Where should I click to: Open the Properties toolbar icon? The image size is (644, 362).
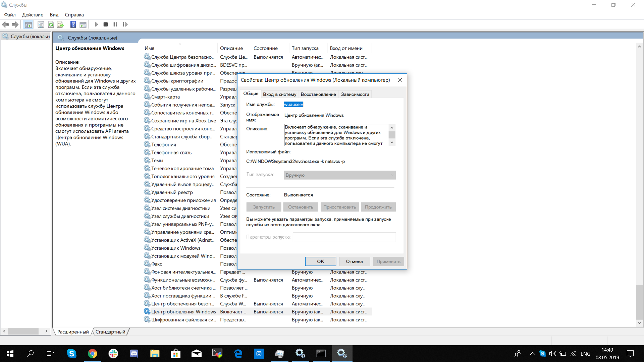coord(41,24)
